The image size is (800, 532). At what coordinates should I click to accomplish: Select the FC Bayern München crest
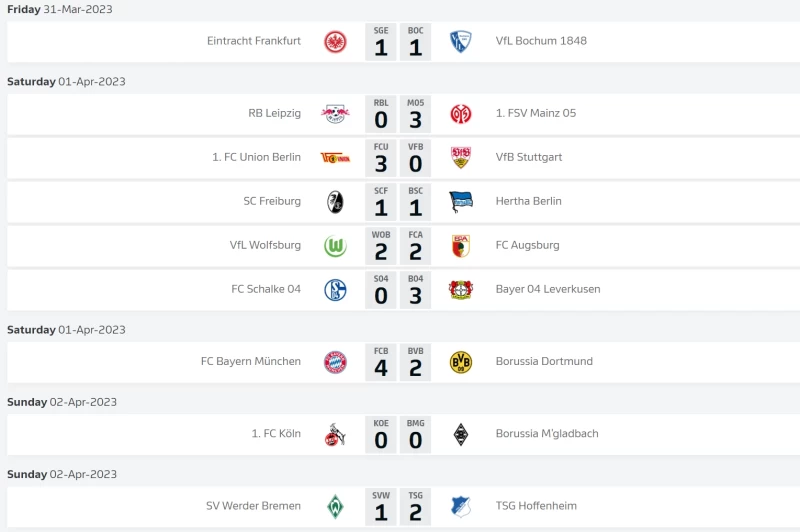click(x=335, y=362)
